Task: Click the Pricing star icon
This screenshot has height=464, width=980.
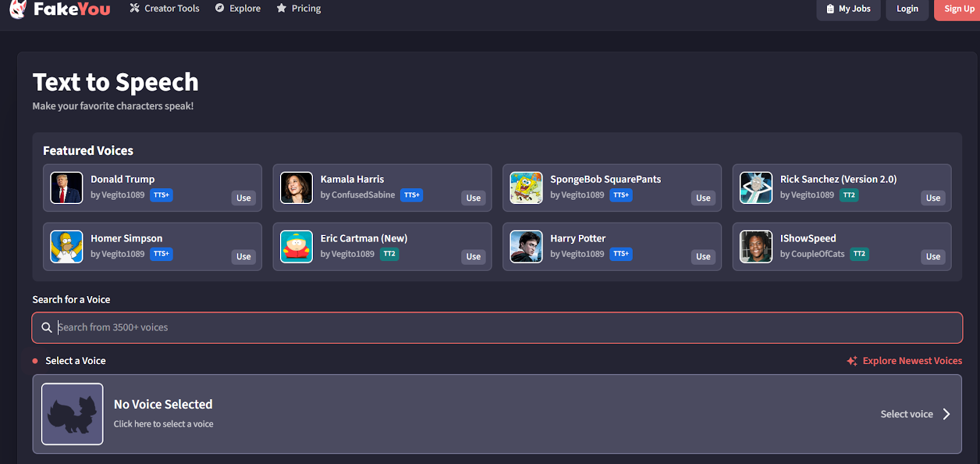Action: click(282, 8)
